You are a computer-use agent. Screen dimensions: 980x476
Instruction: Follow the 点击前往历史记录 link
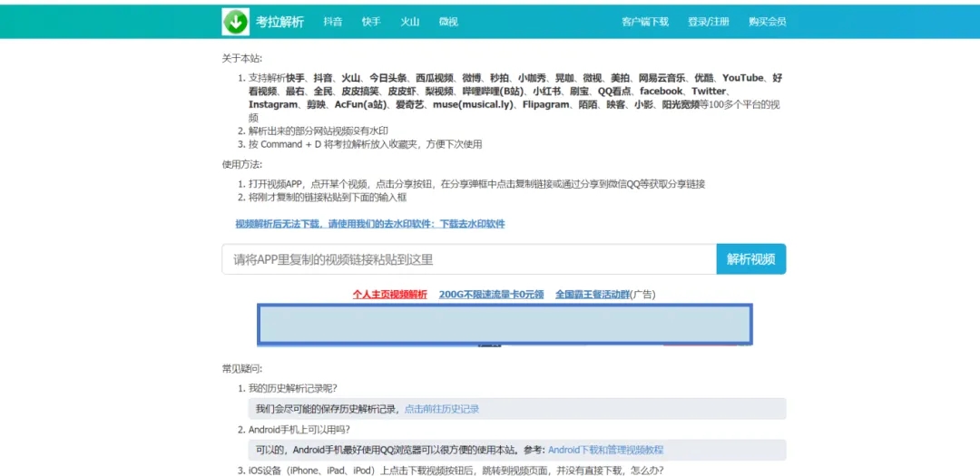pos(442,409)
